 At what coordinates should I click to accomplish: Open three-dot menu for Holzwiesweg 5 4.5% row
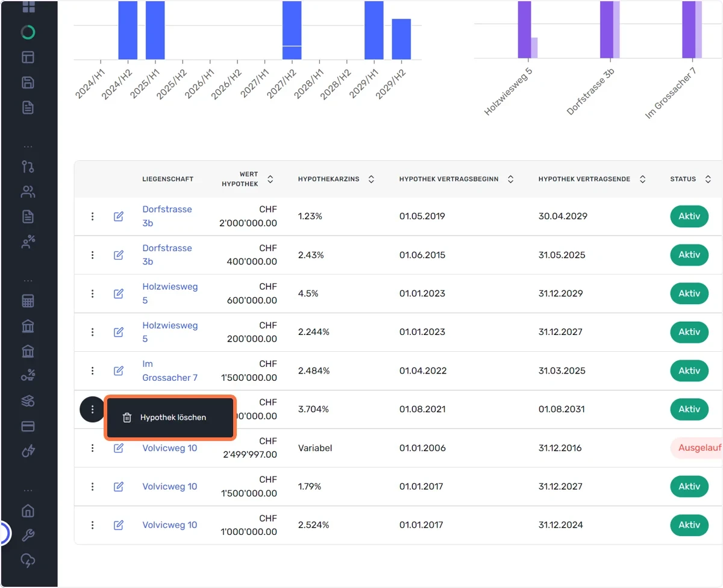click(x=92, y=293)
